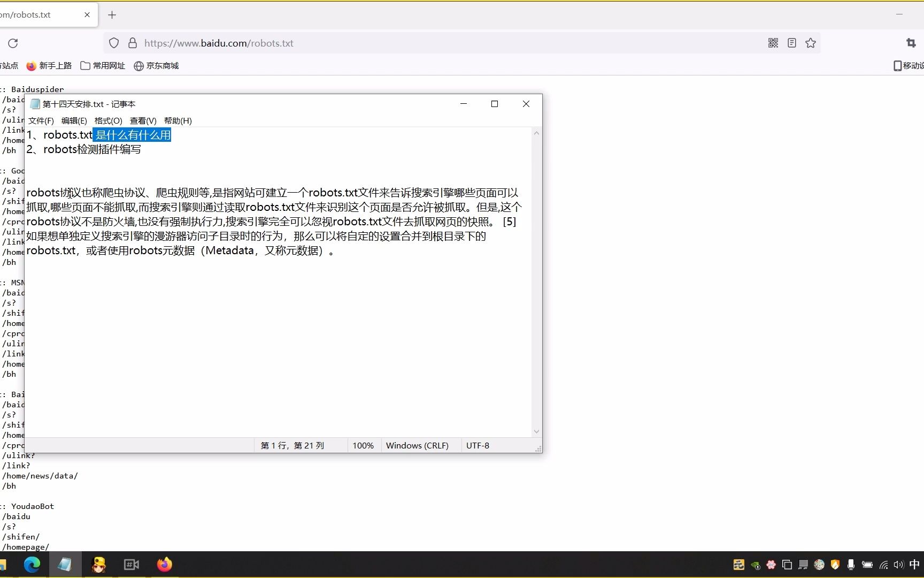Take a screenshot with the crop icon

coord(911,43)
